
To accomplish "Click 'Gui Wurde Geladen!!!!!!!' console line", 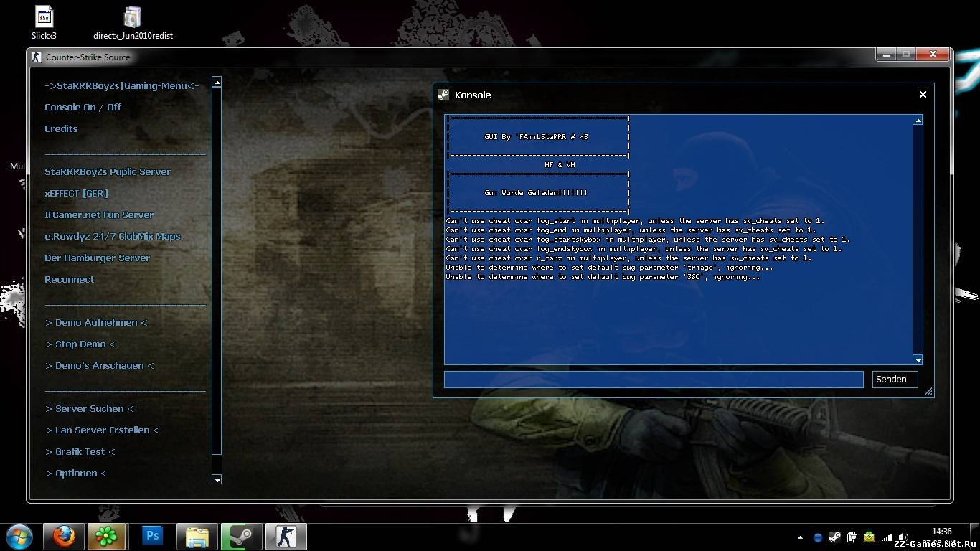I will (x=536, y=193).
